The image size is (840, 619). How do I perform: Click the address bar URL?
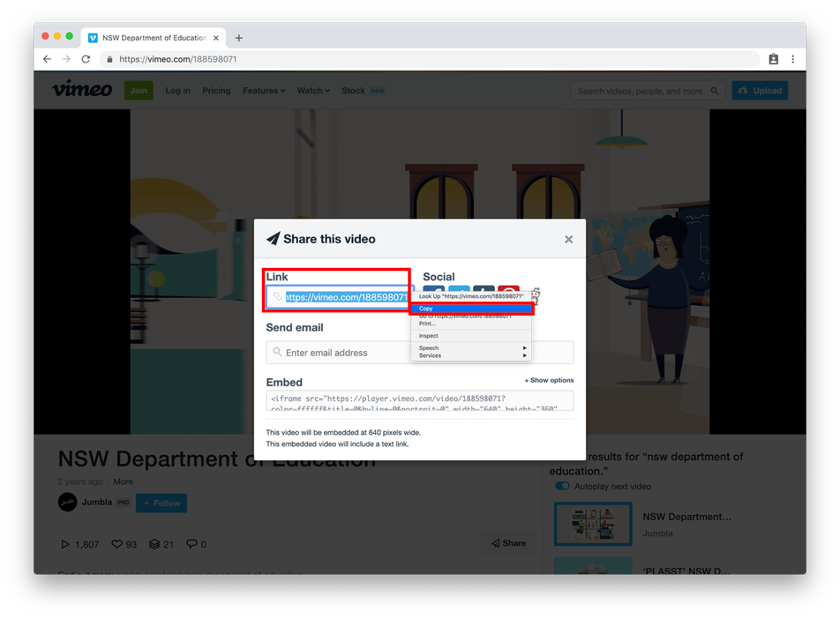tap(178, 59)
